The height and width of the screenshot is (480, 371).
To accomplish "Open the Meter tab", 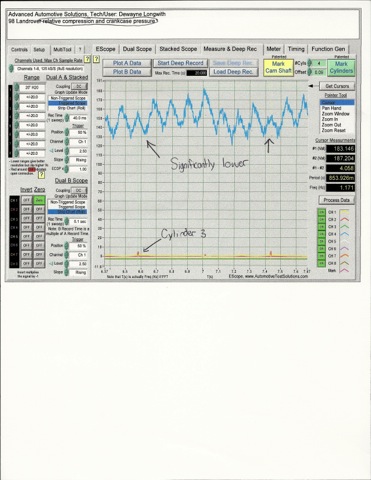I will pyautogui.click(x=273, y=49).
